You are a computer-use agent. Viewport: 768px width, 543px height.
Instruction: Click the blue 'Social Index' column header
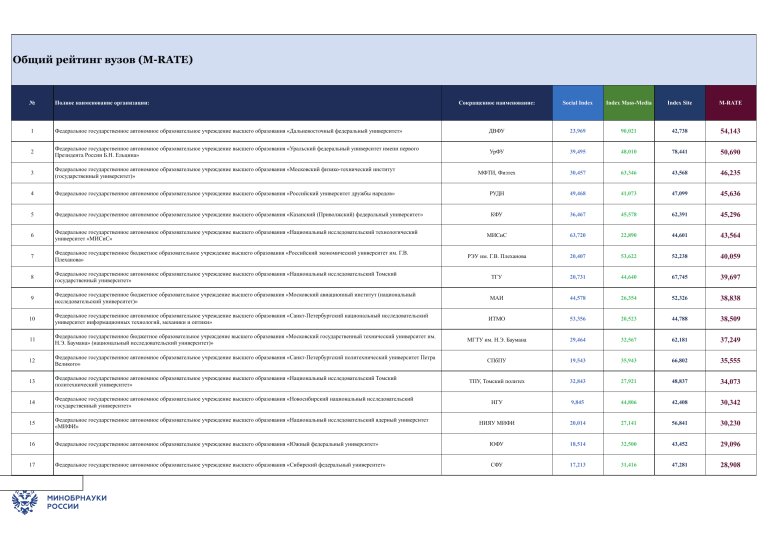pyautogui.click(x=577, y=103)
